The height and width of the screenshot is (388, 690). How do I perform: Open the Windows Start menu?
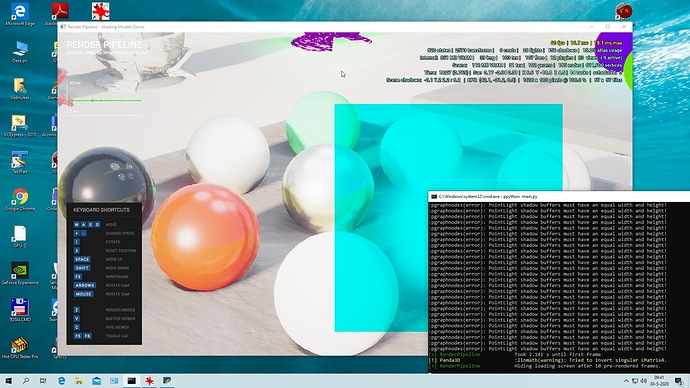coord(8,381)
